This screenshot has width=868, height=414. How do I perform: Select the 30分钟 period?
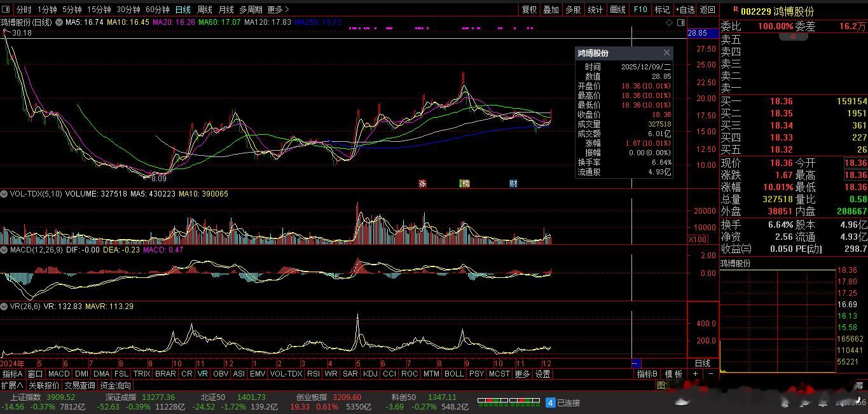pyautogui.click(x=128, y=10)
